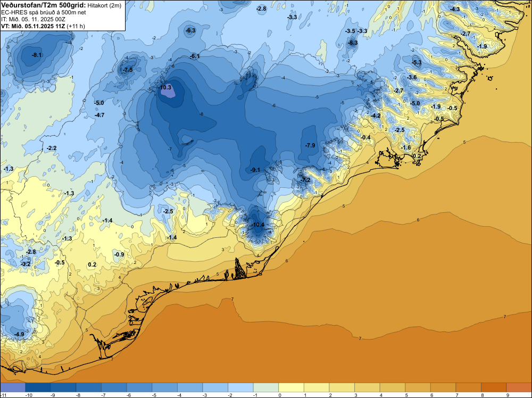532x398 pixels.
Task: Pick the pale yellow swatch between 0 and 1
Action: coord(292,387)
